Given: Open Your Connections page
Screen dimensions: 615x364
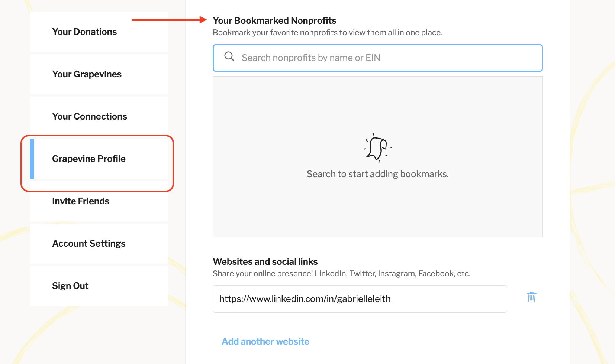Looking at the screenshot, I should [x=89, y=117].
